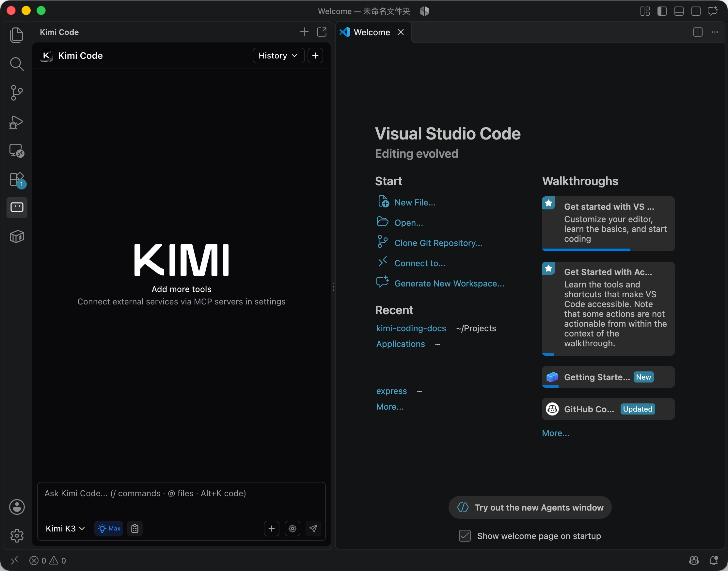Toggle Max thinking mode
This screenshot has height=571, width=728.
pos(109,529)
